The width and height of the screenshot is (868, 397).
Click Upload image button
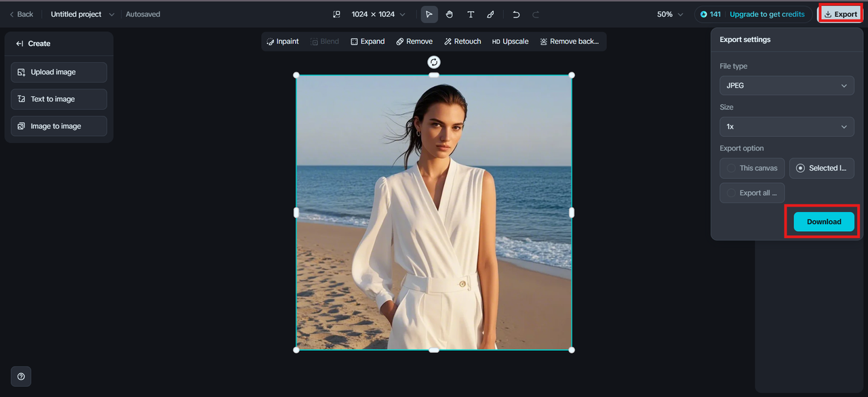[59, 72]
